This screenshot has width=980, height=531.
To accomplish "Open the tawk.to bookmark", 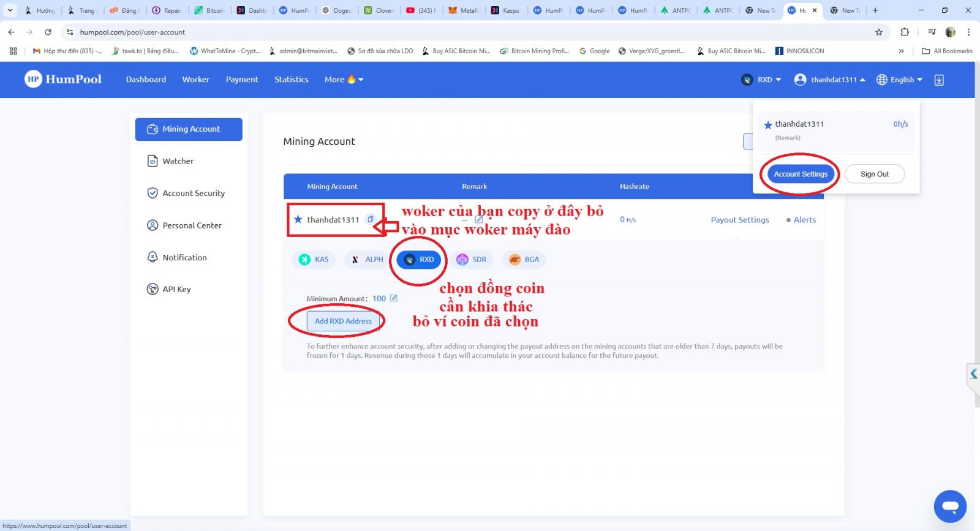I will [x=145, y=51].
